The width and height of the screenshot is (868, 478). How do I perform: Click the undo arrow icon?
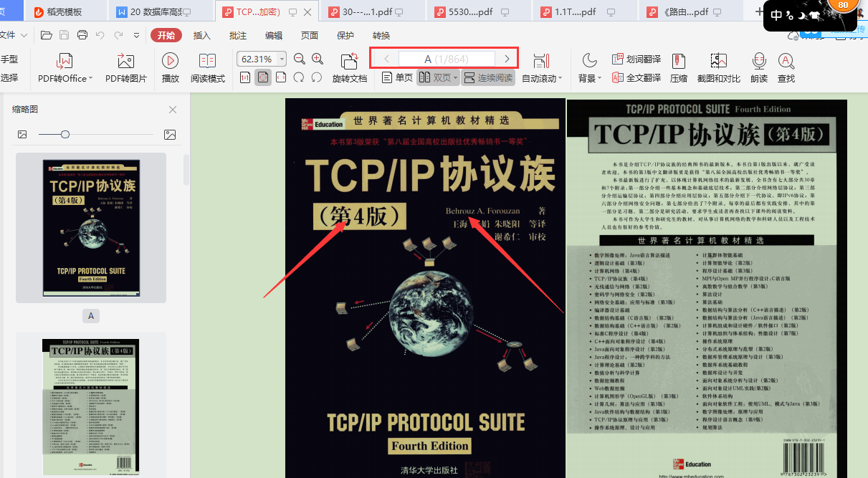tap(100, 36)
